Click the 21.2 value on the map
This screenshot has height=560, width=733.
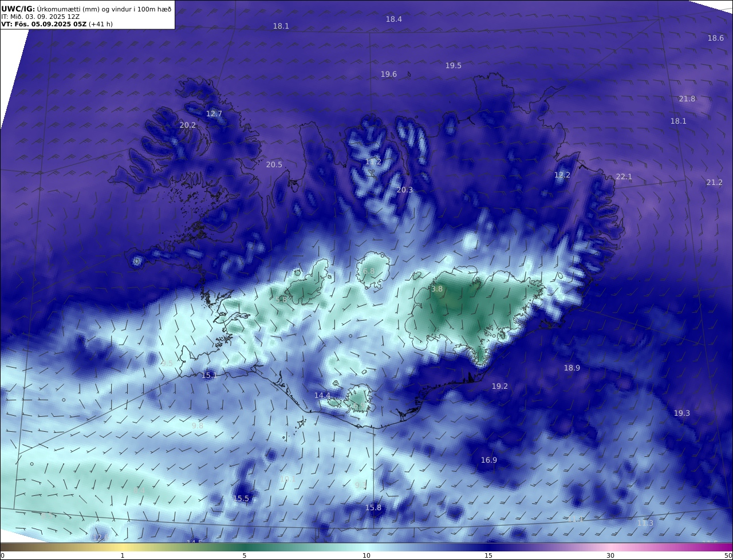[x=714, y=182]
